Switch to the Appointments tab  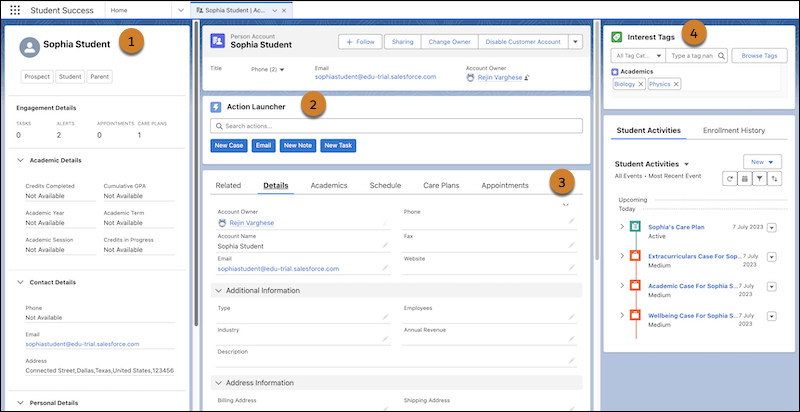tap(505, 186)
